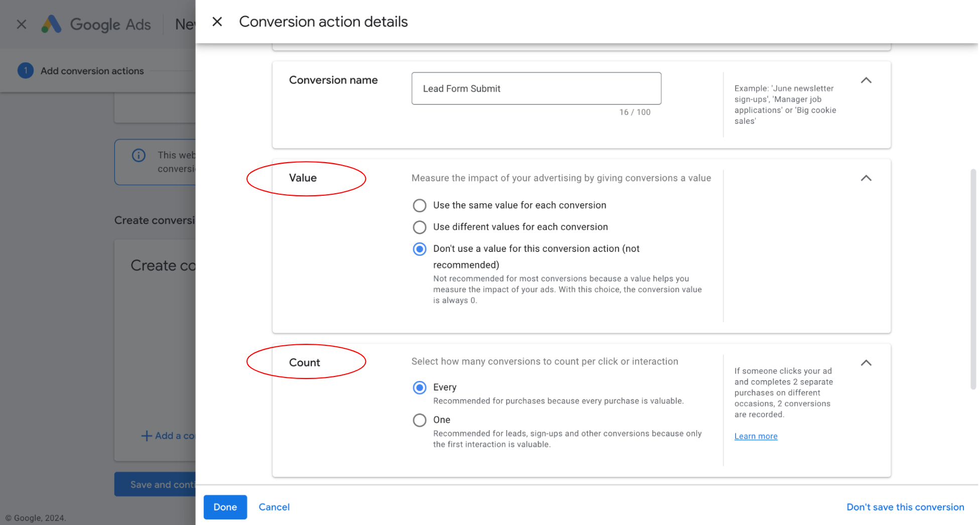Click the X icon beside Google Ads
The width and height of the screenshot is (980, 525).
pyautogui.click(x=21, y=24)
